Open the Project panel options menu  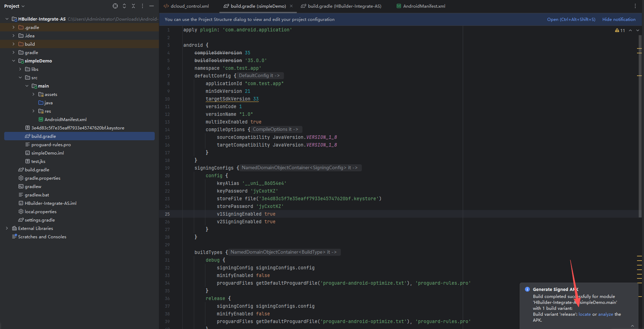(x=142, y=6)
